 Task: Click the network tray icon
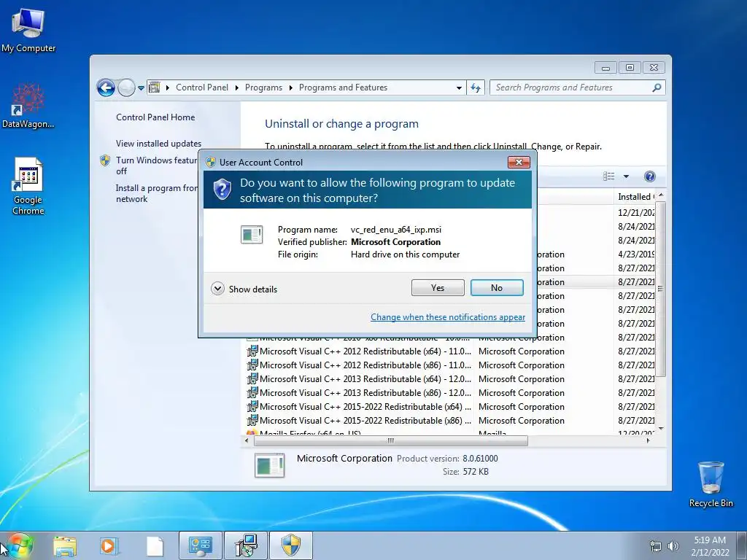[x=656, y=546]
